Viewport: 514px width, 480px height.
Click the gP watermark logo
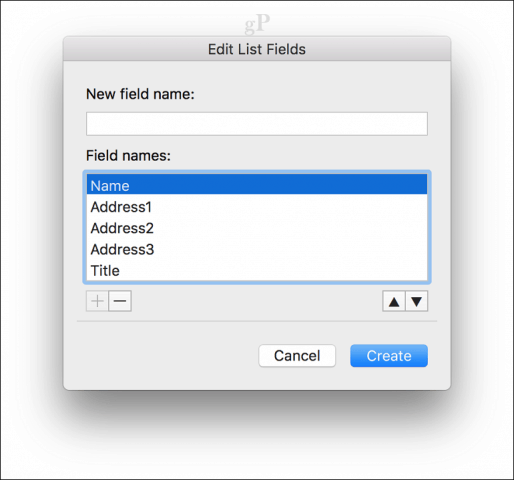(x=257, y=24)
